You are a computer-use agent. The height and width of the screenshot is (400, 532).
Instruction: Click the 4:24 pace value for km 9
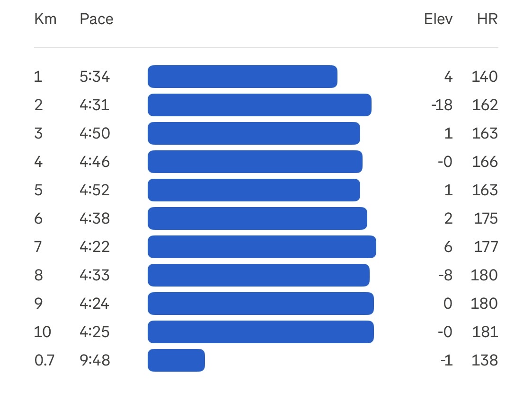click(x=95, y=304)
